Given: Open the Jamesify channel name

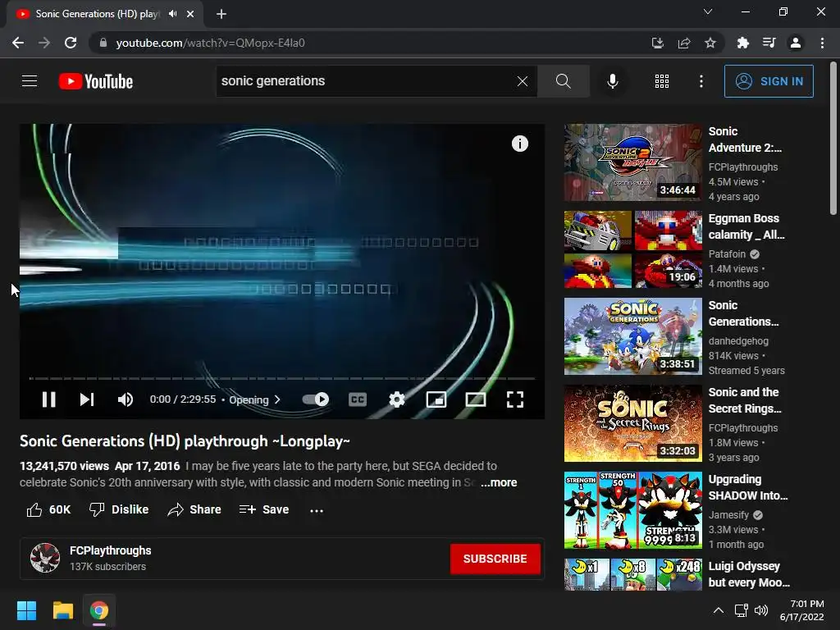Looking at the screenshot, I should click(728, 515).
